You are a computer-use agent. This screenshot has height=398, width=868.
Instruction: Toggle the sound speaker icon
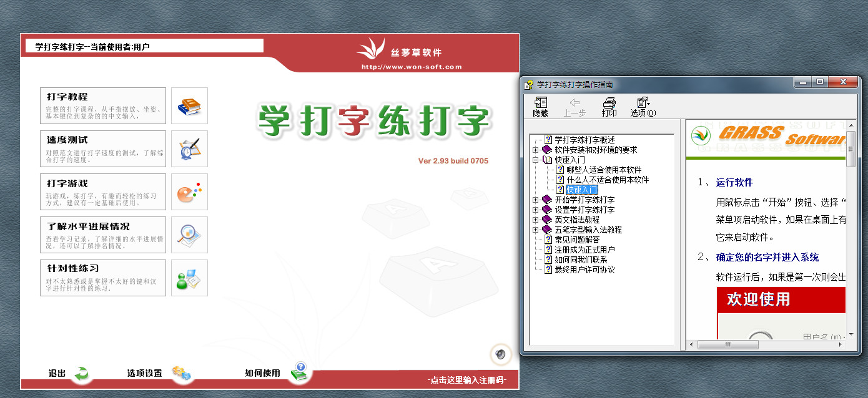click(x=500, y=354)
